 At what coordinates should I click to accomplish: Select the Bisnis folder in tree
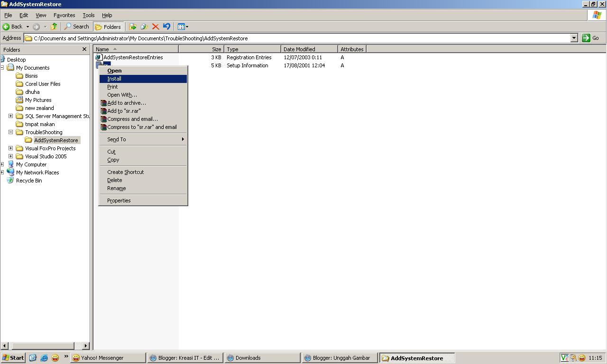pyautogui.click(x=27, y=76)
